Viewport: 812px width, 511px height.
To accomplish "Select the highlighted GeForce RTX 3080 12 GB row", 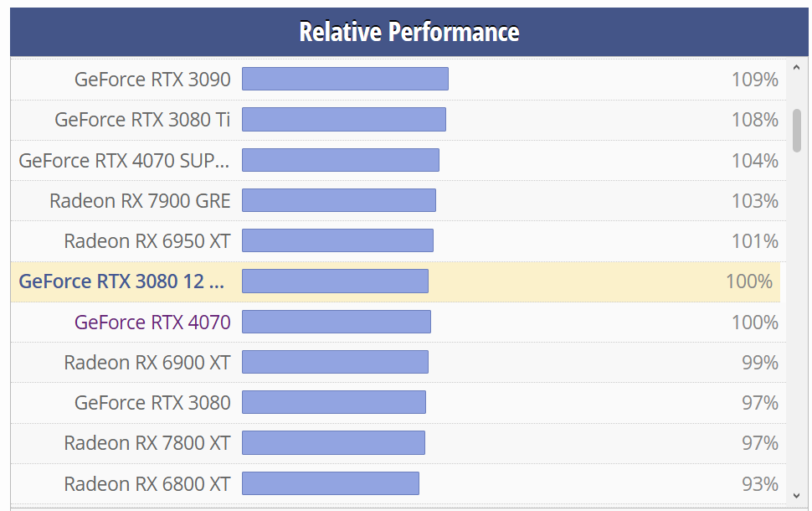I will (121, 281).
